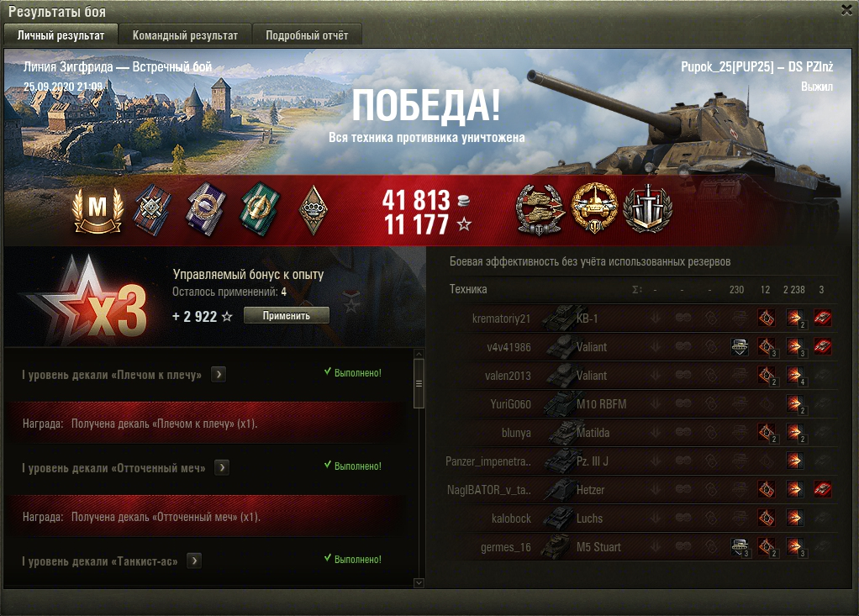Click the missions list scrollbar handle

[x=419, y=383]
